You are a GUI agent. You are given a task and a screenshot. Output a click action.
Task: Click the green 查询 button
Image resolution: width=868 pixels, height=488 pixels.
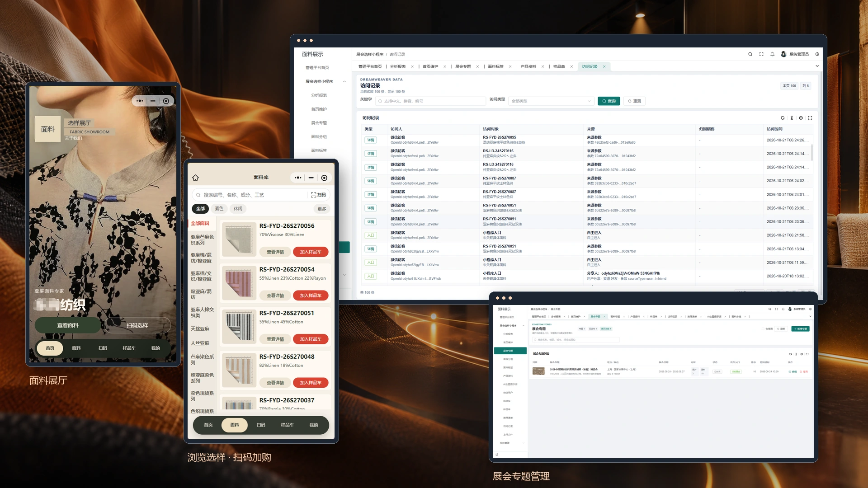coord(609,101)
